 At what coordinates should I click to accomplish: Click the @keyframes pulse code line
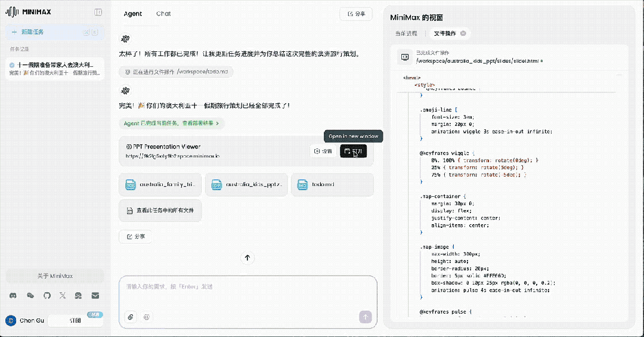pos(445,312)
